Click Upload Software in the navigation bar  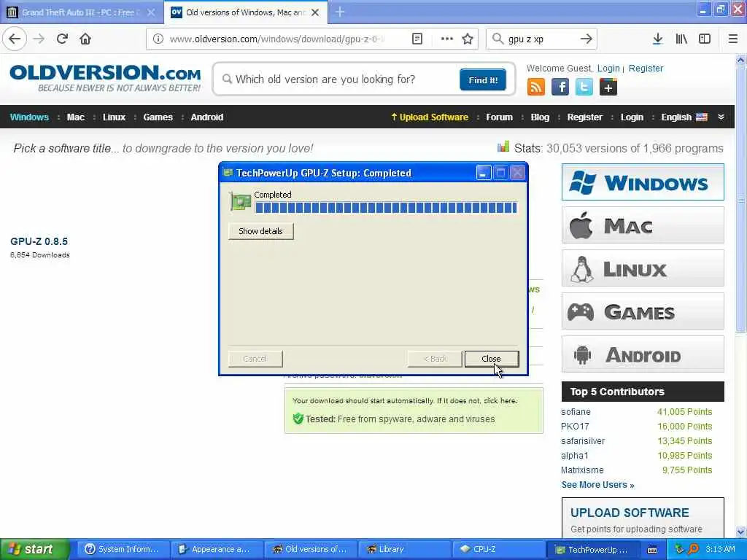tap(430, 117)
